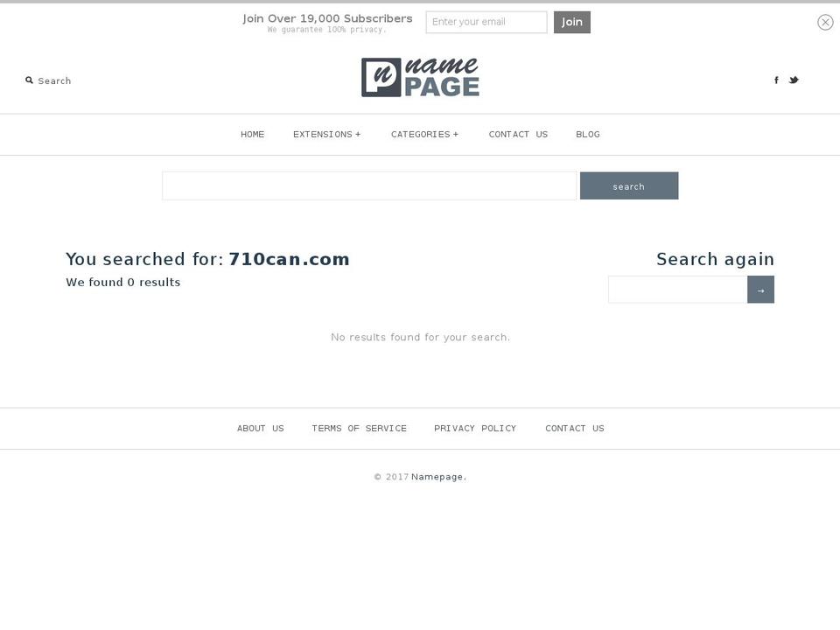
Task: Close the subscription banner with X icon
Action: coord(825,22)
